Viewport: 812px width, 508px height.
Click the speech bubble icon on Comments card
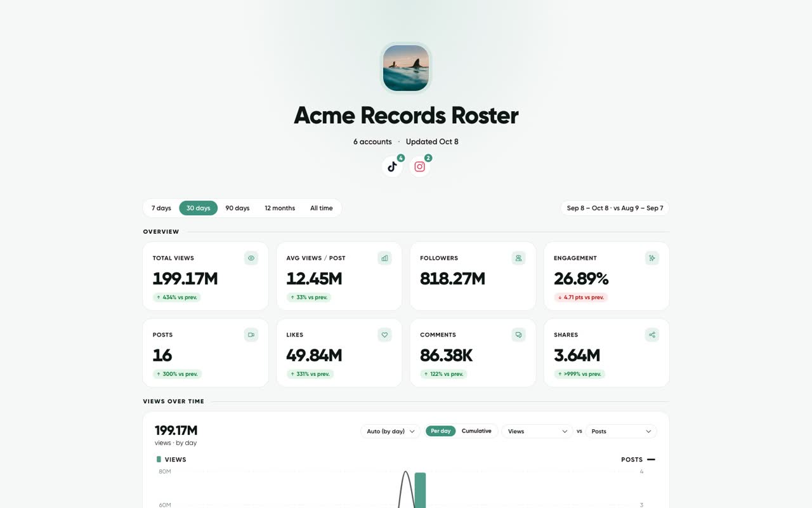tap(518, 335)
